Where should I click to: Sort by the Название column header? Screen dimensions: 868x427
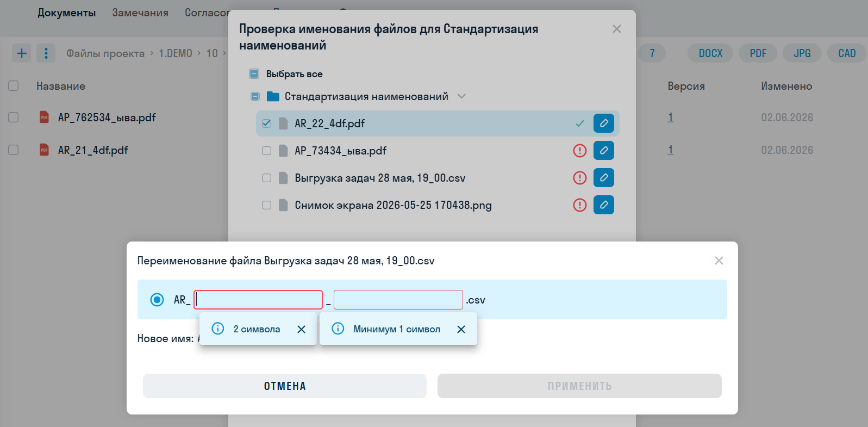pos(61,86)
